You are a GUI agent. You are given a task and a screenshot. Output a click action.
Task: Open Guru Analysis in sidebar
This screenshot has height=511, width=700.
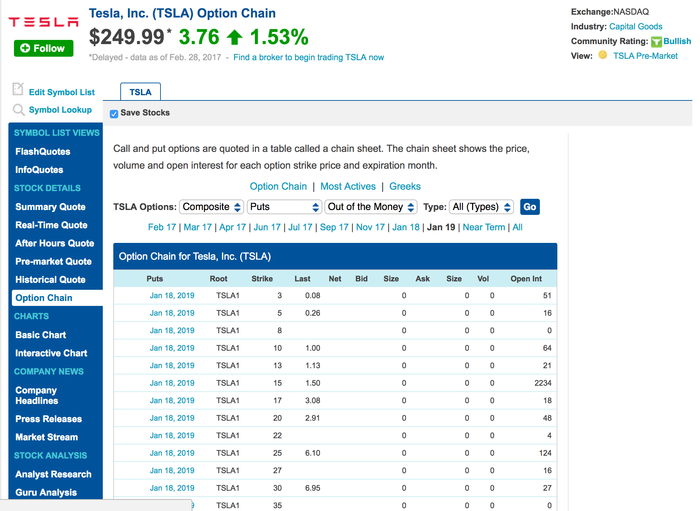[x=46, y=493]
